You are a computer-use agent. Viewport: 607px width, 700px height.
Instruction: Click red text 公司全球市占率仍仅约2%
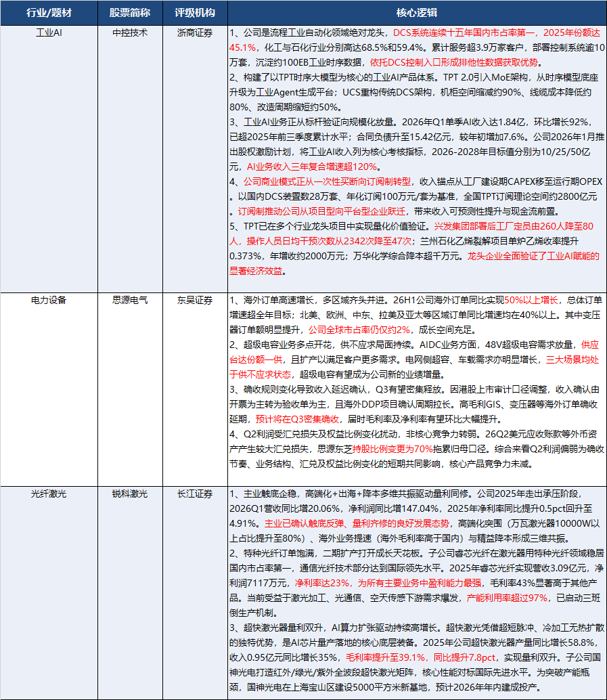tap(359, 330)
